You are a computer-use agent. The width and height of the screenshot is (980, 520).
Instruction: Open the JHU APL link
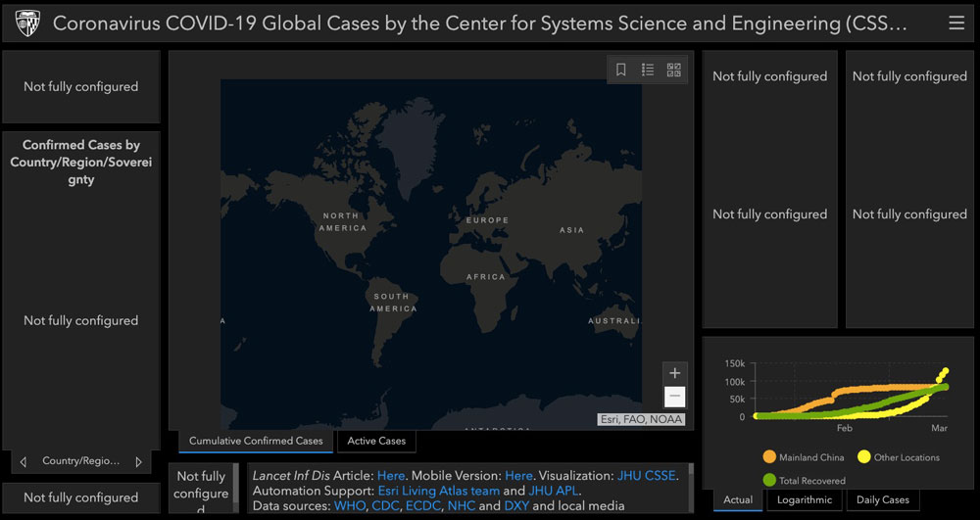553,491
